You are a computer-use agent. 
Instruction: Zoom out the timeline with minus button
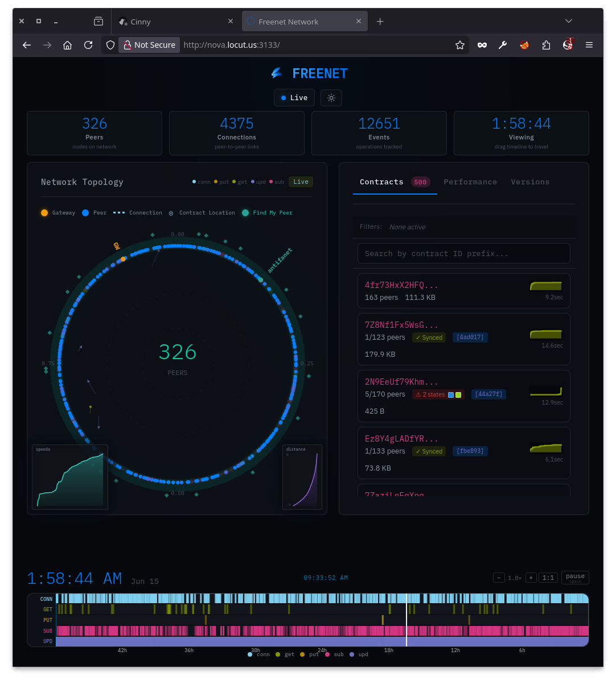[x=499, y=578]
